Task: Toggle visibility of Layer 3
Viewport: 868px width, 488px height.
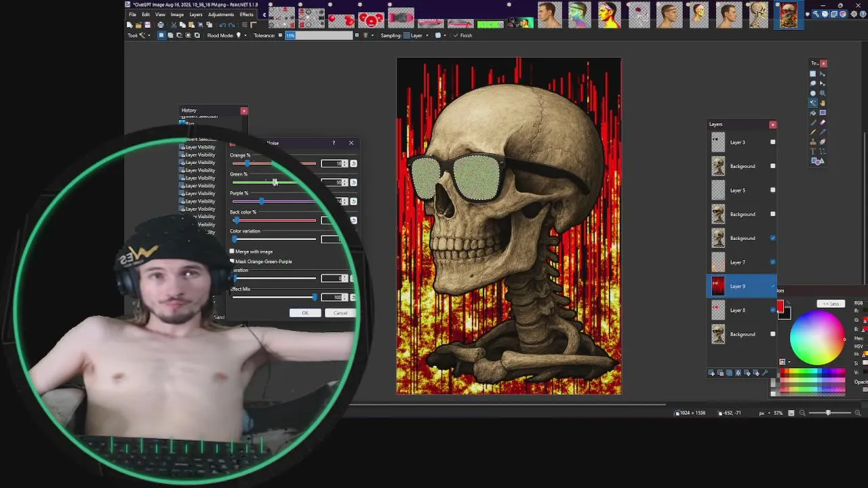Action: [x=772, y=142]
